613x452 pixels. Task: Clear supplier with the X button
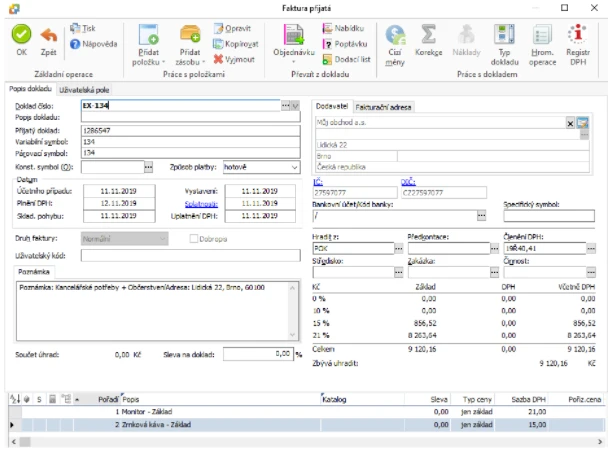[570, 124]
